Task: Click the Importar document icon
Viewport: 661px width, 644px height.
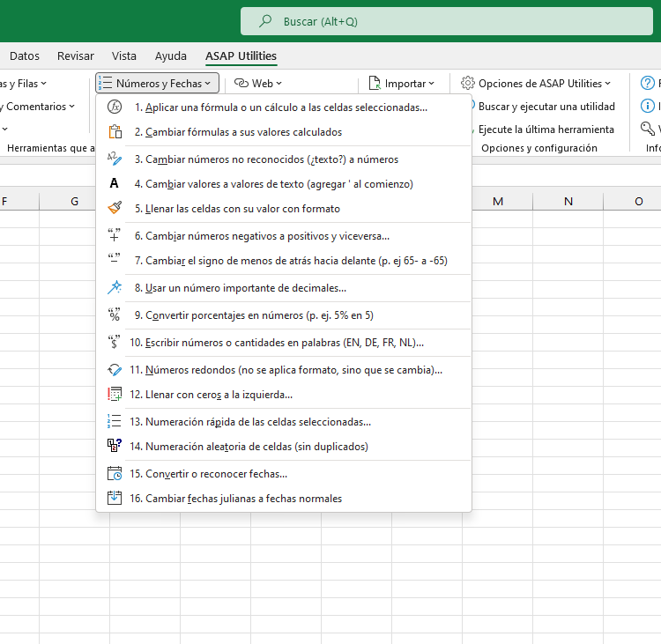Action: (375, 83)
